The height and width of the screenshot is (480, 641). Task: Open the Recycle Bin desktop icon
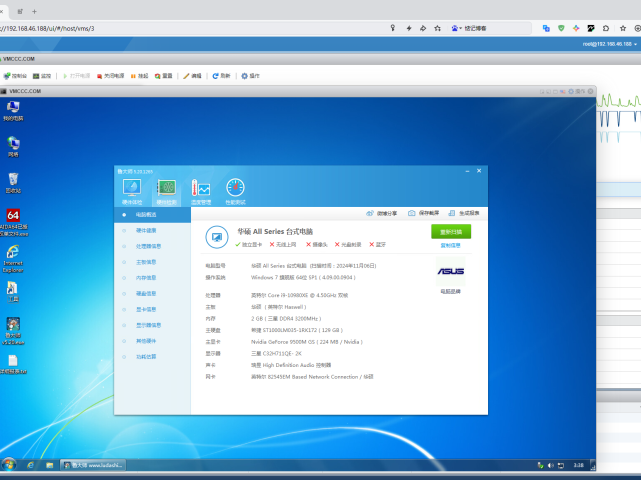click(14, 182)
